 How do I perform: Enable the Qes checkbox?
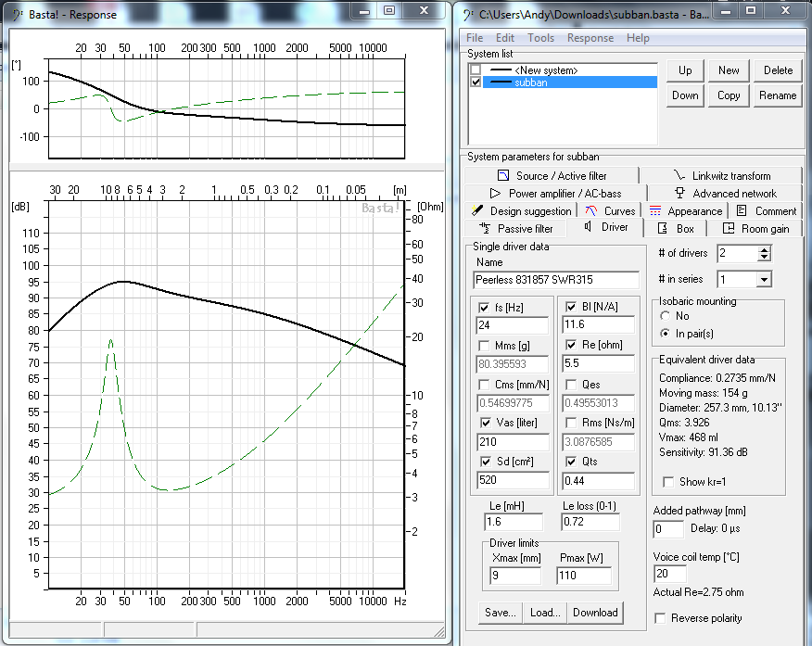coord(571,385)
